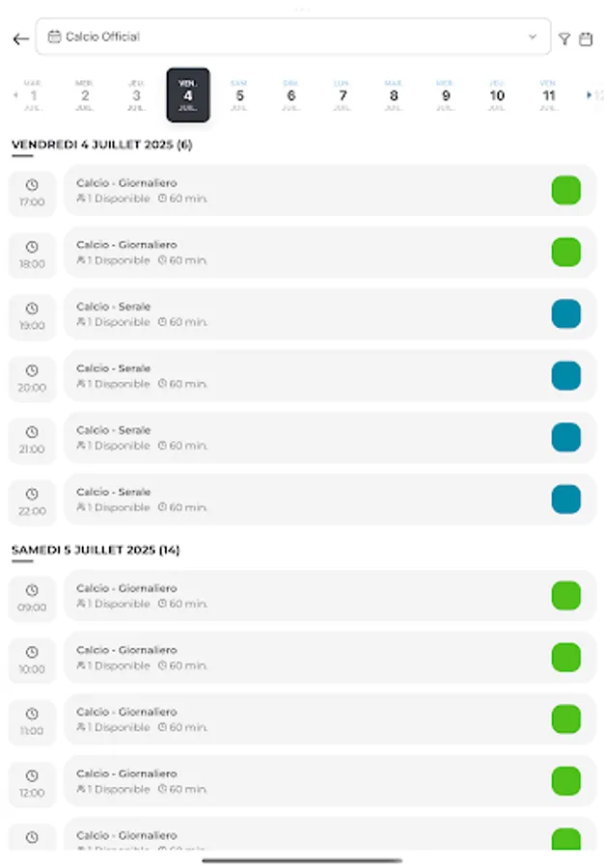
Task: Select the green status button for 17:00 slot
Action: (566, 190)
